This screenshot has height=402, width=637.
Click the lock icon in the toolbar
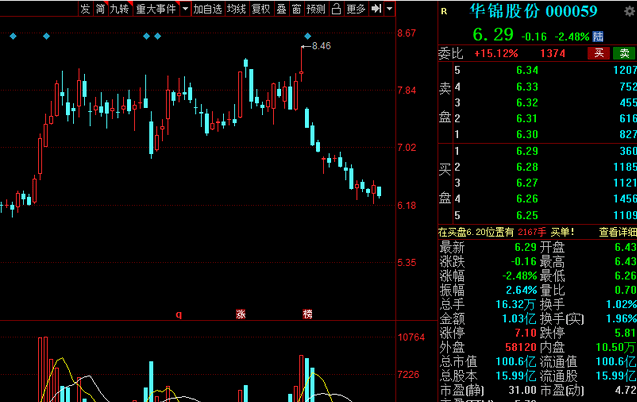335,9
